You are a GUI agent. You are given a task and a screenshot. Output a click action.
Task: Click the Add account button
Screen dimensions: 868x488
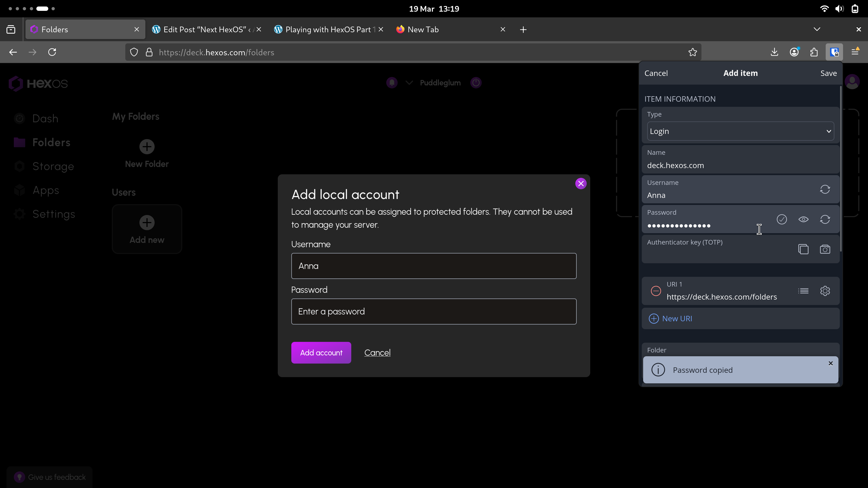(x=321, y=353)
